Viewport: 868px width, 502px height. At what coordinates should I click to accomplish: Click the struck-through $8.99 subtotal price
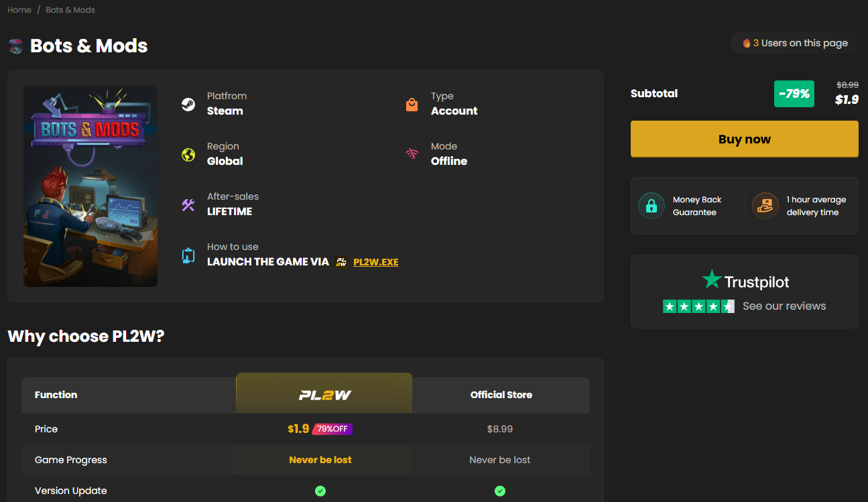tap(847, 85)
